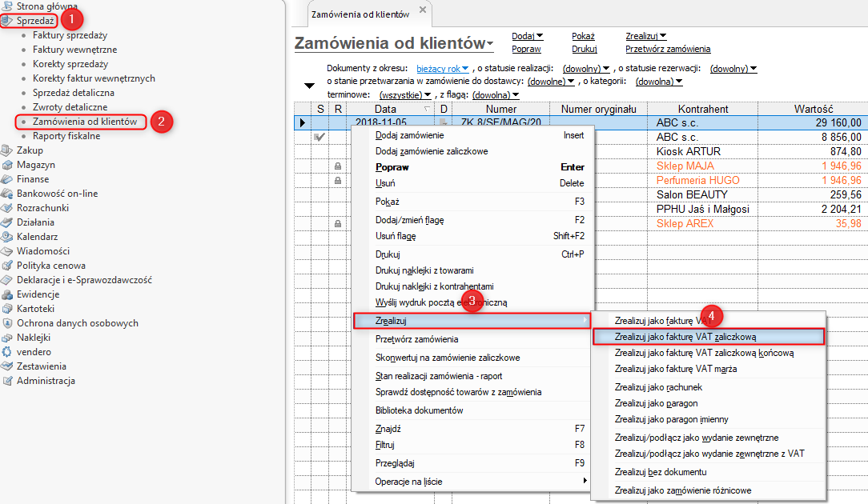
Task: Click the Działania module icon
Action: click(x=6, y=222)
